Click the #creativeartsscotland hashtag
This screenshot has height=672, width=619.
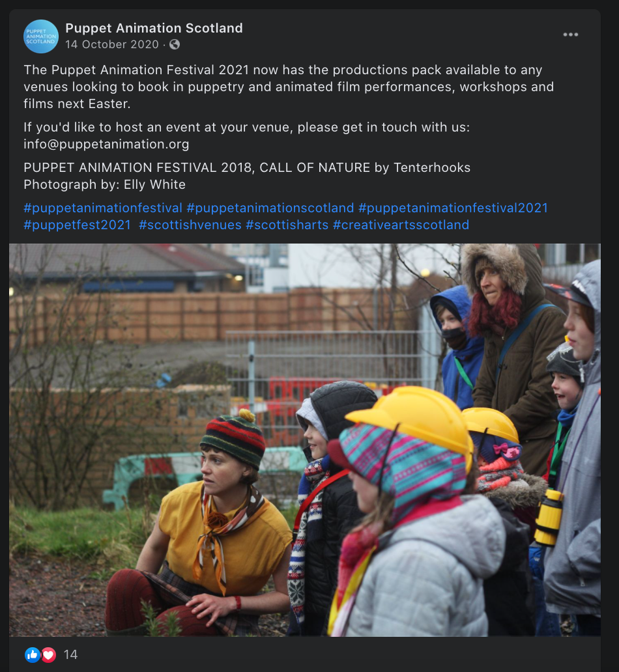pyautogui.click(x=401, y=225)
